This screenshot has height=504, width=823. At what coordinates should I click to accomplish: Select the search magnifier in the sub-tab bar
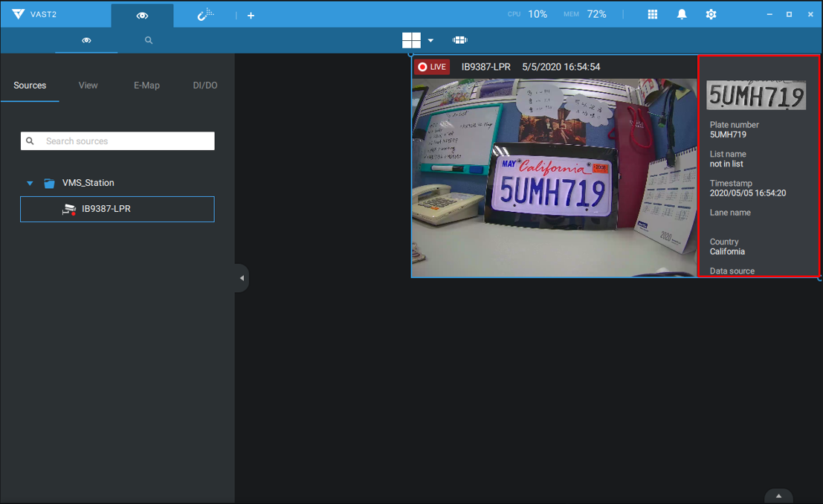149,40
